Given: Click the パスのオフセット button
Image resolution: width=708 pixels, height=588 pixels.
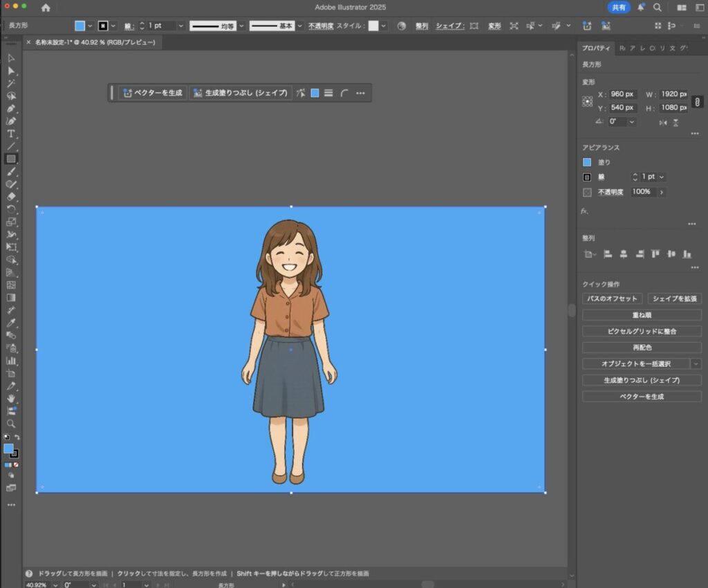Looking at the screenshot, I should (x=612, y=298).
